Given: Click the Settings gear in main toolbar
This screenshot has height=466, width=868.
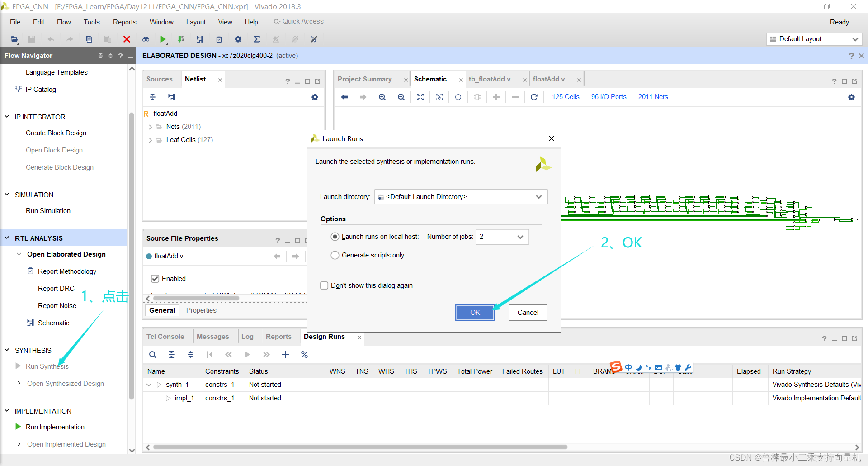Looking at the screenshot, I should [x=238, y=39].
